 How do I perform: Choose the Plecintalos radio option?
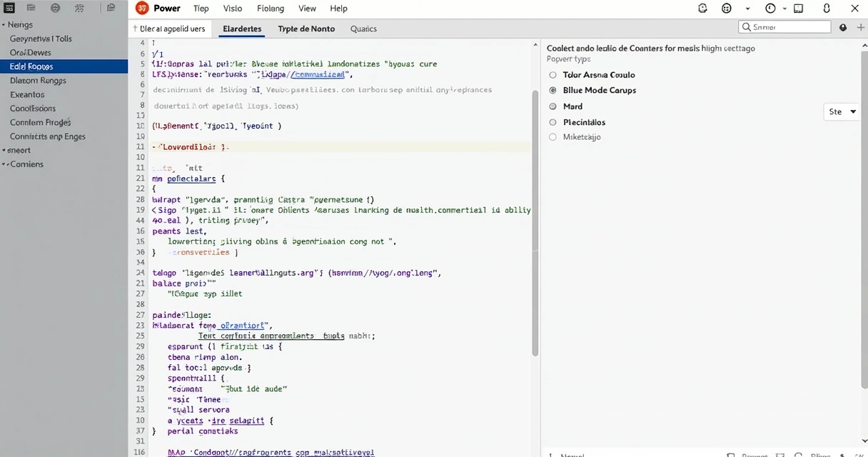click(x=552, y=122)
